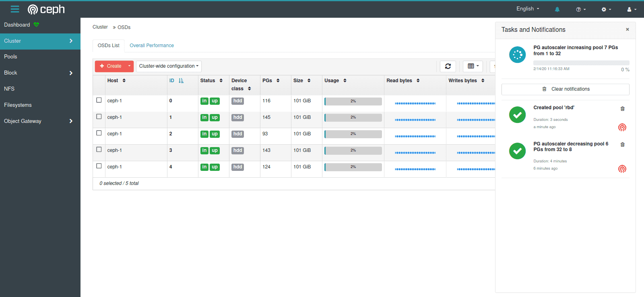Open the notifications bell icon
The image size is (644, 297).
(557, 9)
